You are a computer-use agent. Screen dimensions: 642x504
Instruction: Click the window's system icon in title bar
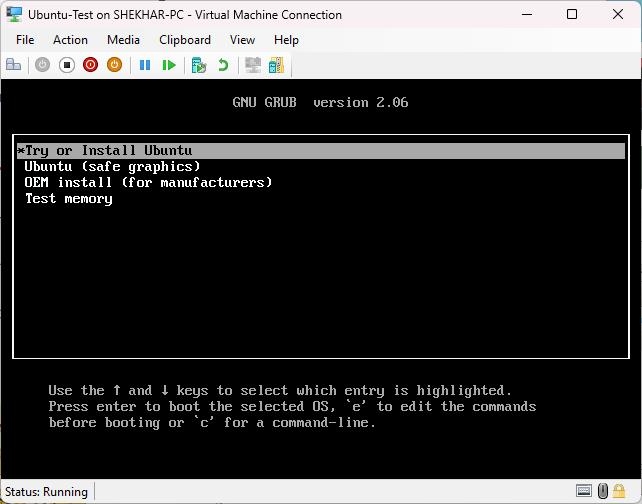pos(14,14)
